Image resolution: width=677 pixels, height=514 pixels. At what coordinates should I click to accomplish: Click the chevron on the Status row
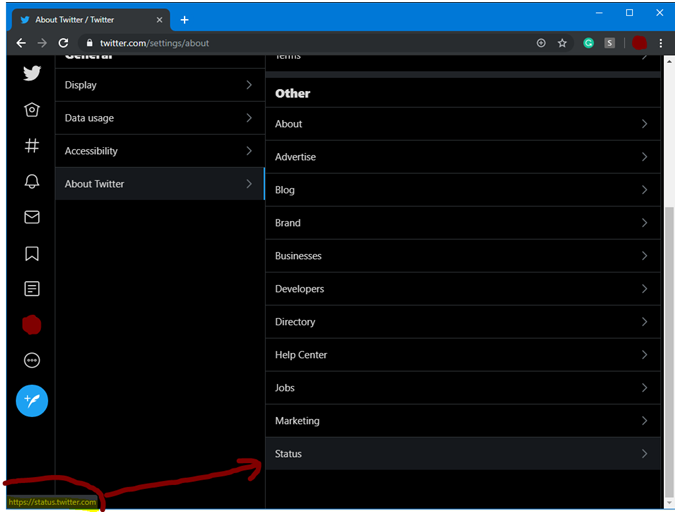[x=644, y=454]
